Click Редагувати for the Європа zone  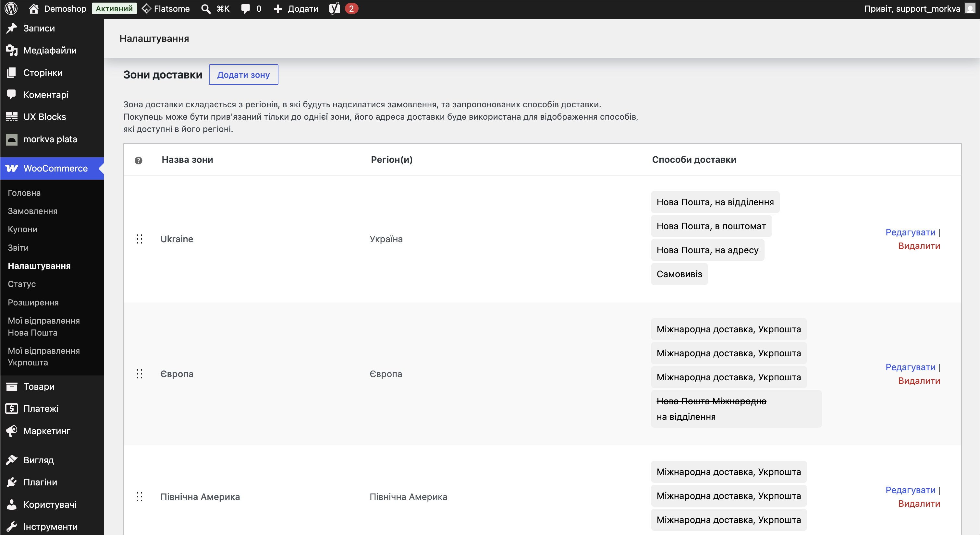click(910, 367)
